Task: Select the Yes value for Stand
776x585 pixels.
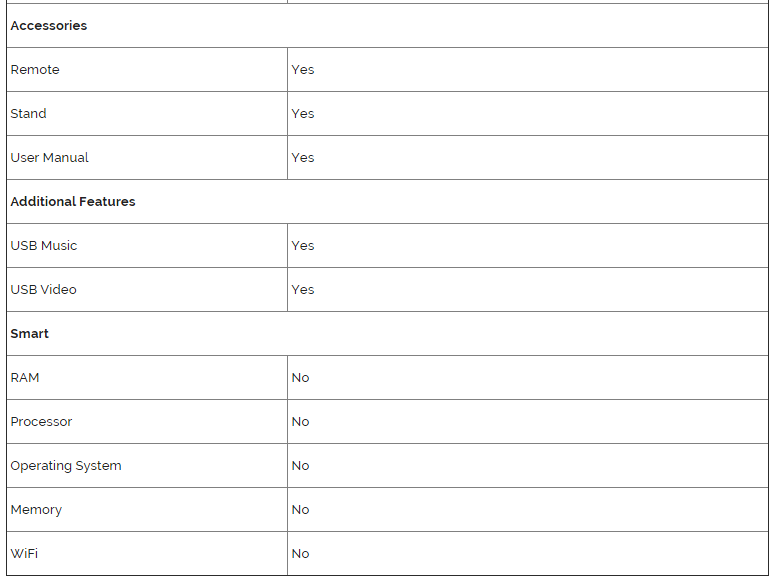Action: pyautogui.click(x=303, y=114)
